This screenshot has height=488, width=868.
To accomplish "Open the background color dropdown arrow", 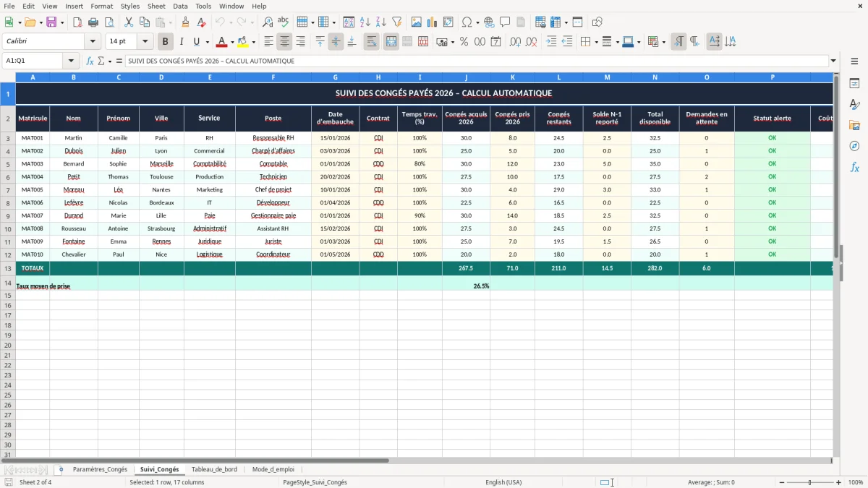I will pos(253,42).
